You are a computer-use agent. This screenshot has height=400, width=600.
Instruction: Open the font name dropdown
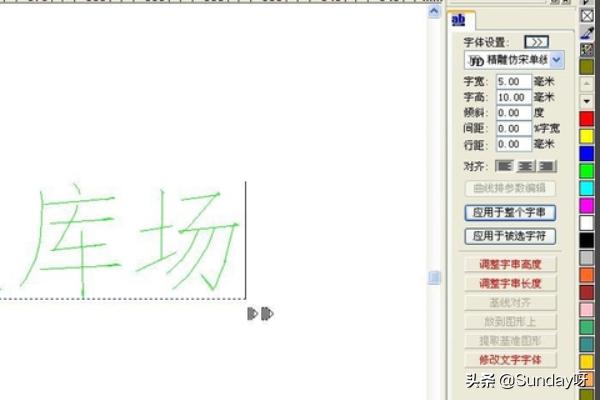point(557,60)
